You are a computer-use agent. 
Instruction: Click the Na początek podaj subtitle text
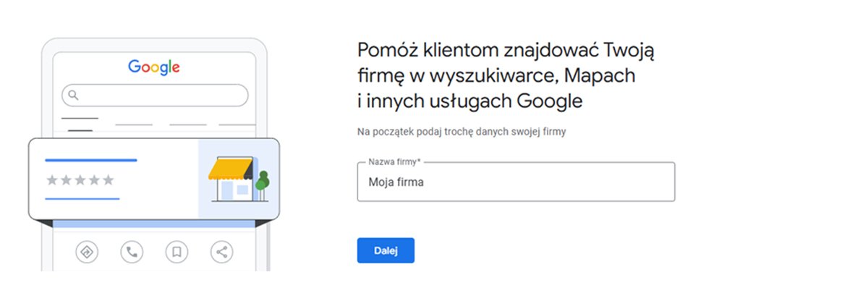click(x=461, y=132)
